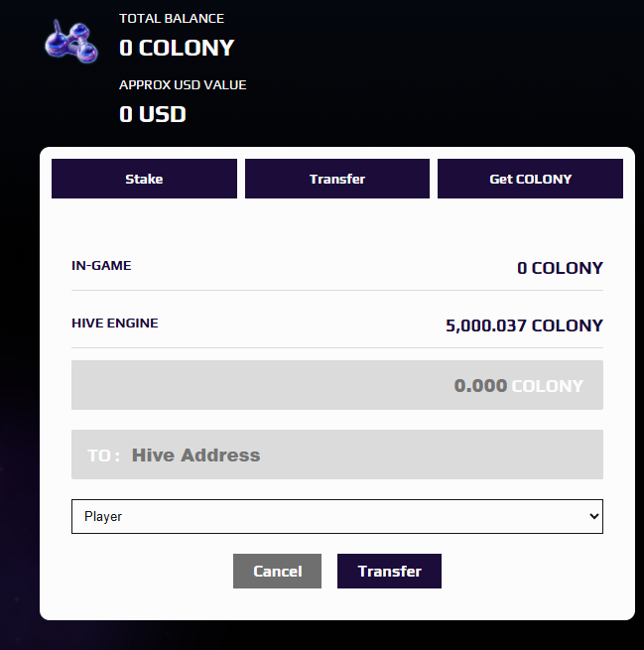Open the Get COLONY tab
This screenshot has height=650, width=644.
pyautogui.click(x=530, y=179)
